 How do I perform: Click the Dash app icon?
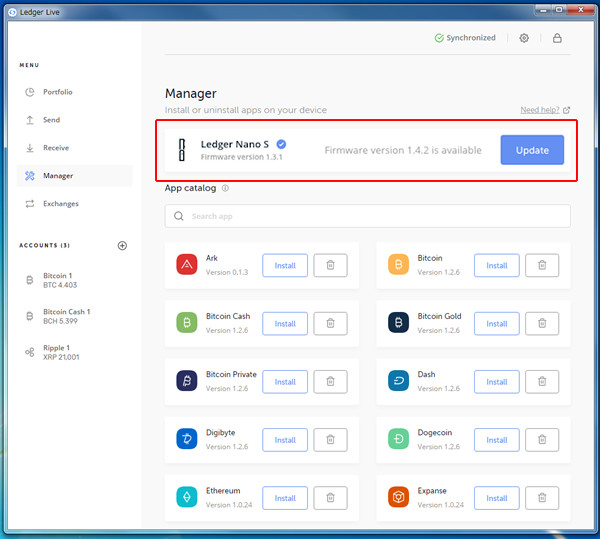(398, 381)
